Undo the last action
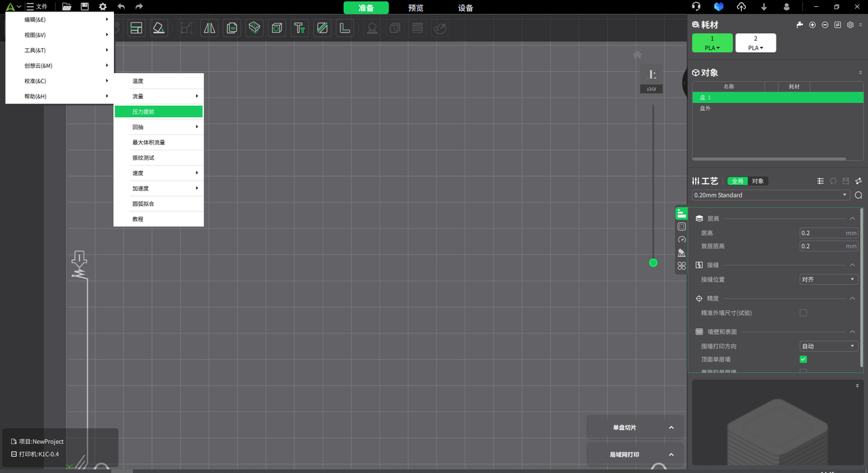The image size is (868, 473). coord(121,7)
